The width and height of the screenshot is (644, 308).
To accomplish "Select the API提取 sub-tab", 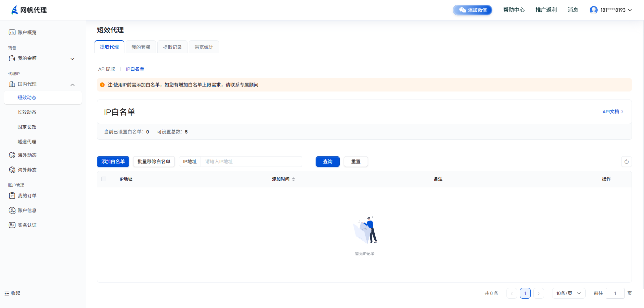I will tap(107, 69).
